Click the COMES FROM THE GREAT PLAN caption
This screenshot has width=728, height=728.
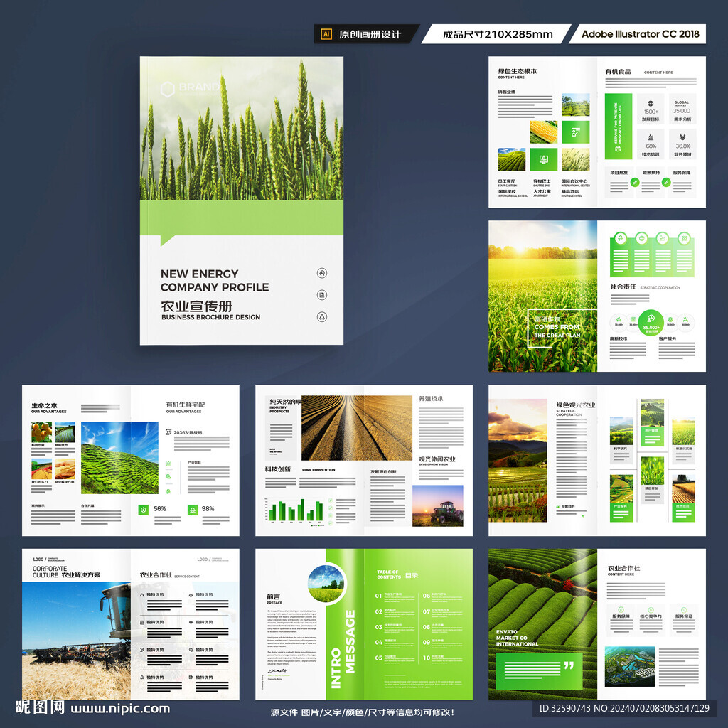(557, 331)
